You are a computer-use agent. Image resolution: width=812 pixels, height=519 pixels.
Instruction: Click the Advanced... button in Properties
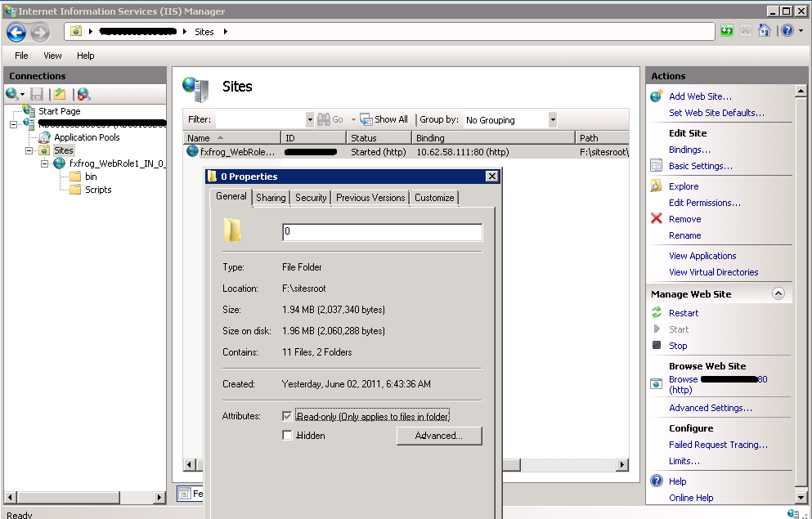(438, 436)
